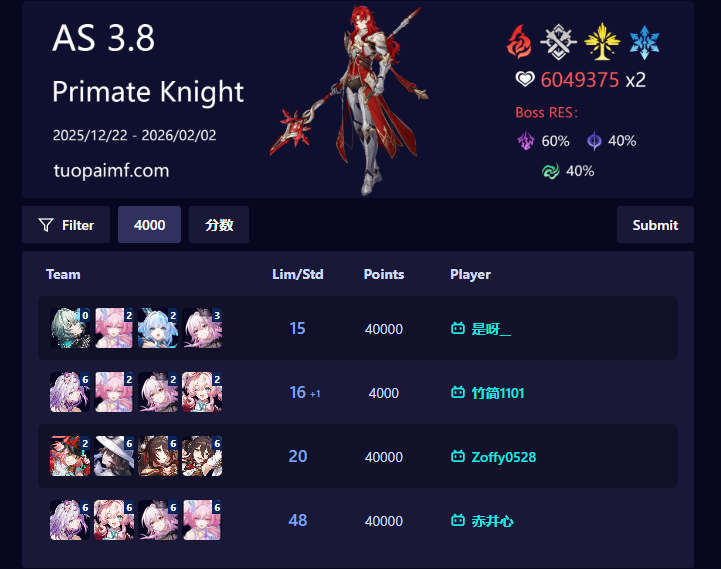Select the blue ice snowflake icon
This screenshot has height=569, width=721.
[x=644, y=42]
